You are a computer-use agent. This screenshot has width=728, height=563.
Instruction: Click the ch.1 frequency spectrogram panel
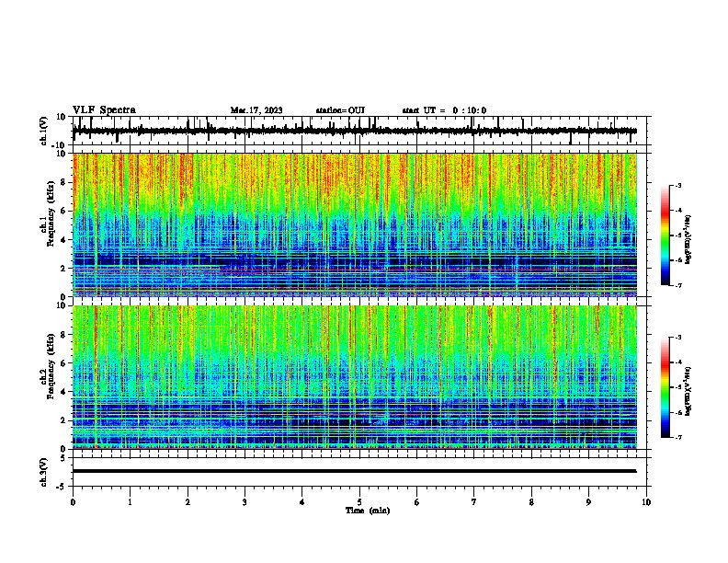tap(355, 224)
